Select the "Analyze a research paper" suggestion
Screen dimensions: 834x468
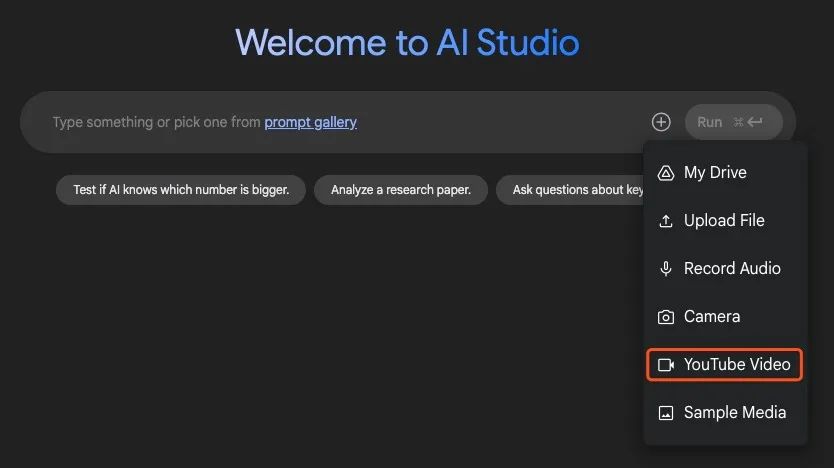[401, 189]
